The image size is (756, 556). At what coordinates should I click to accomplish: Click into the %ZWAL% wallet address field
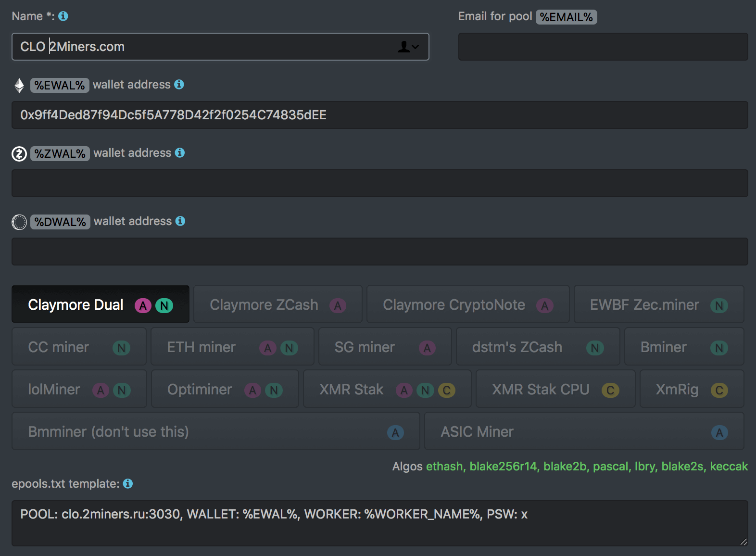[379, 183]
